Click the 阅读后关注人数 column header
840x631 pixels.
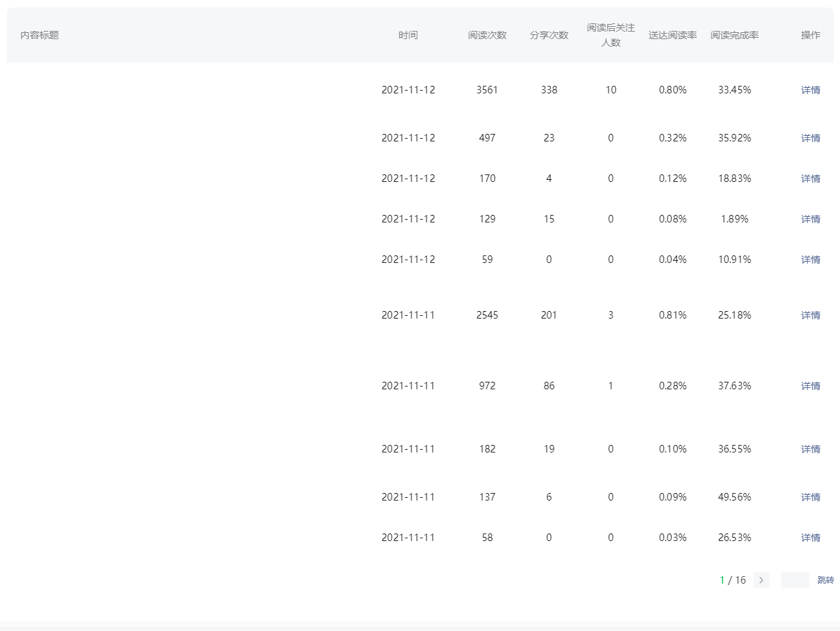(611, 35)
